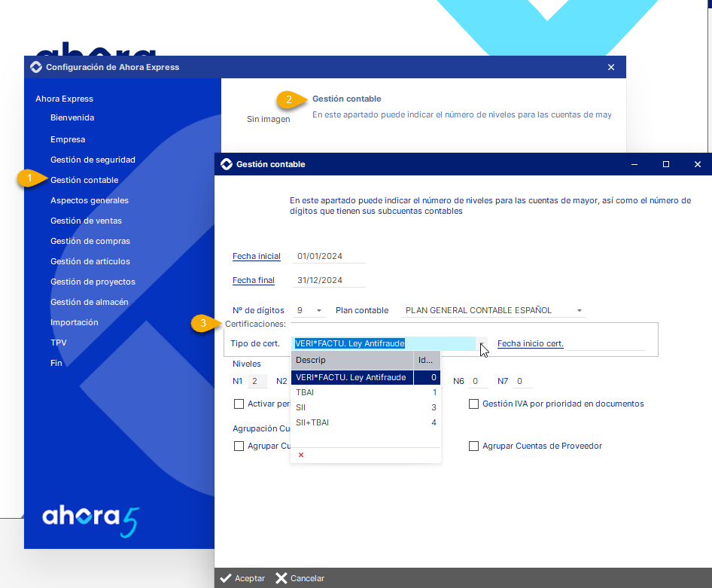Click the Gestión contable window logo icon
The width and height of the screenshot is (712, 588).
[226, 164]
